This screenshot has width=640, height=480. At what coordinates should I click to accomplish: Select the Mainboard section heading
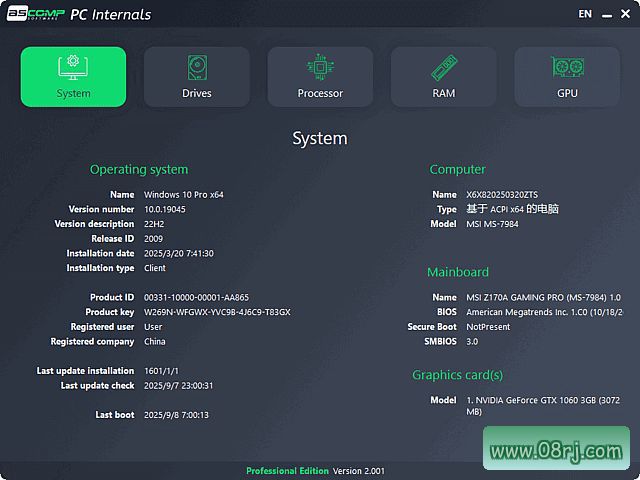point(458,272)
